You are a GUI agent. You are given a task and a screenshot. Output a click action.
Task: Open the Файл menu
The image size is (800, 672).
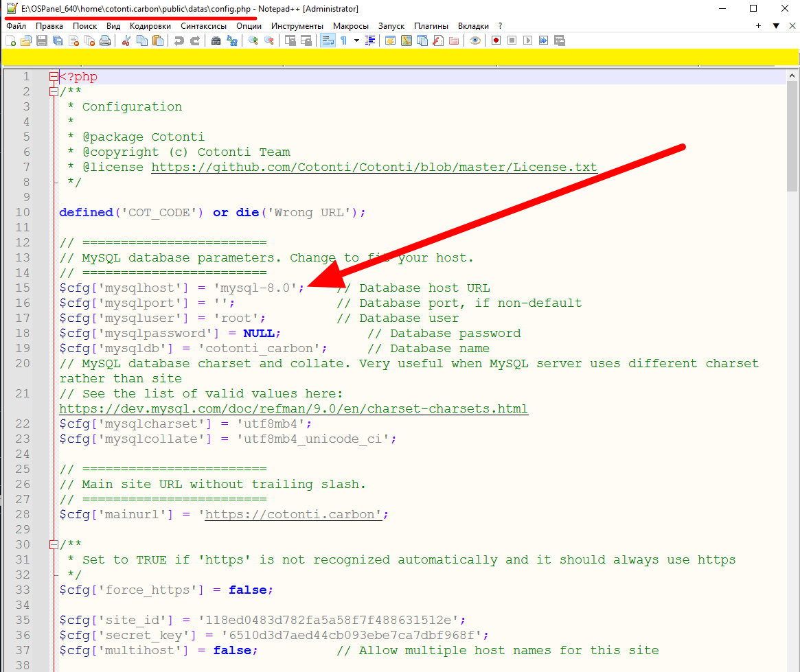(x=16, y=26)
